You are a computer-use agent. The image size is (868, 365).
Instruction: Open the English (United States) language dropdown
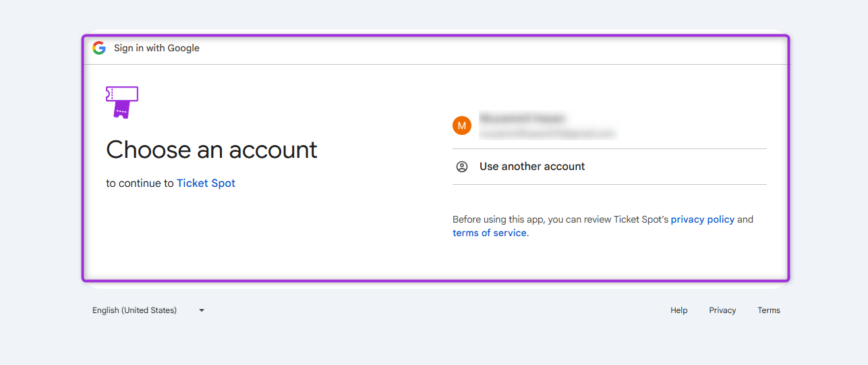148,310
